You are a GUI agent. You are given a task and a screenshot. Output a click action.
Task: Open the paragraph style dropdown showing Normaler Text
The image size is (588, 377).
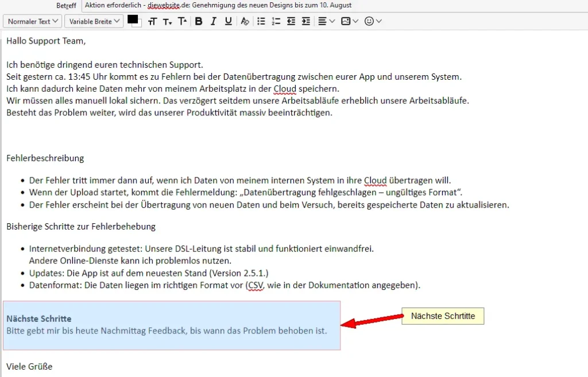(x=32, y=21)
